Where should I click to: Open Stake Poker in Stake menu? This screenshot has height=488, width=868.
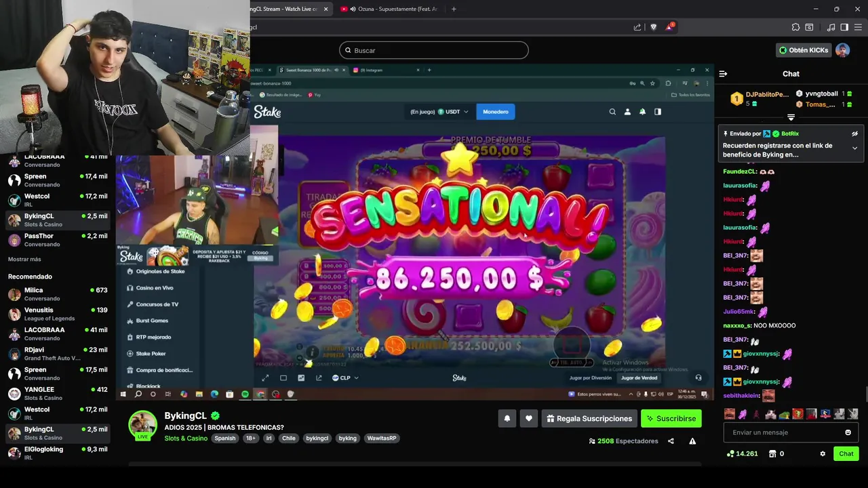[x=151, y=353]
